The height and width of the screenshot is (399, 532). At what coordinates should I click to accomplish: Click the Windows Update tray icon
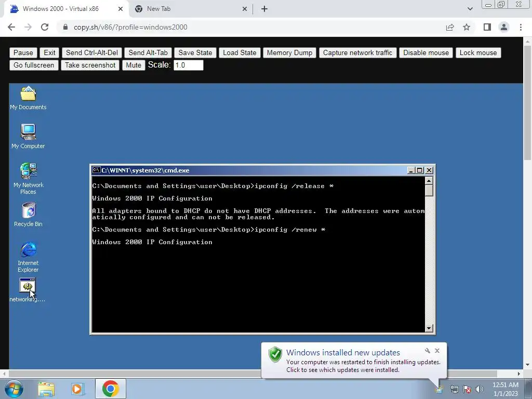[x=440, y=389]
